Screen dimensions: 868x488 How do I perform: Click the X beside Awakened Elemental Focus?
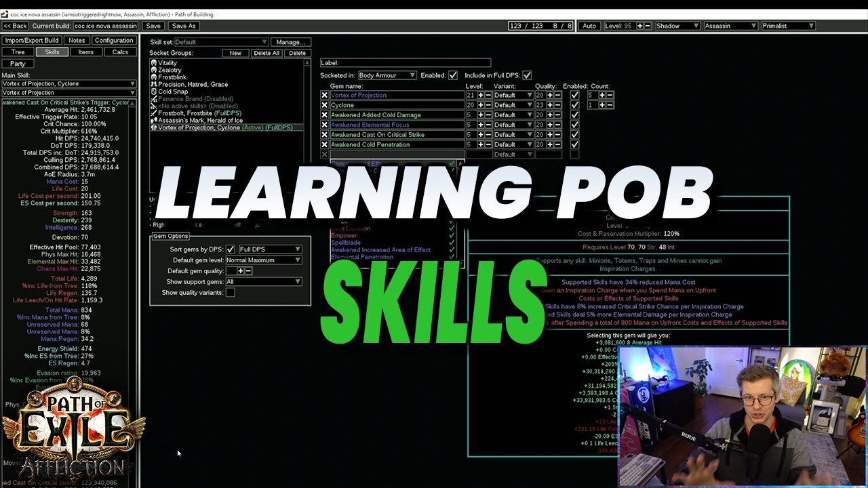(x=324, y=125)
